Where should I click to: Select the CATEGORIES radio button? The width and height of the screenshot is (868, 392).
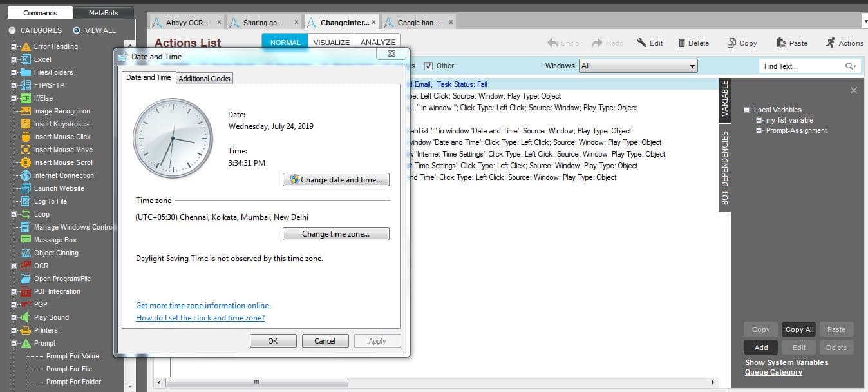[12, 30]
